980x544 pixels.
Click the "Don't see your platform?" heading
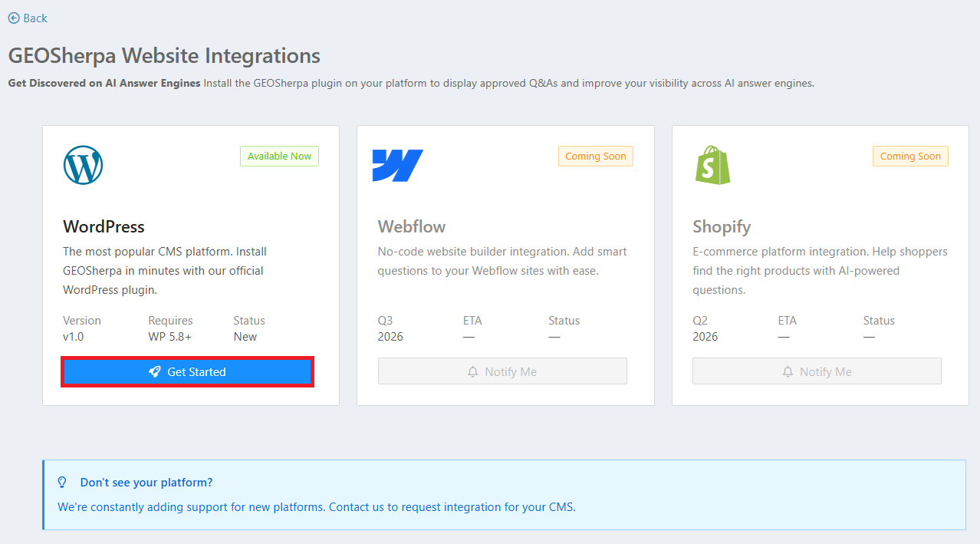pos(146,483)
